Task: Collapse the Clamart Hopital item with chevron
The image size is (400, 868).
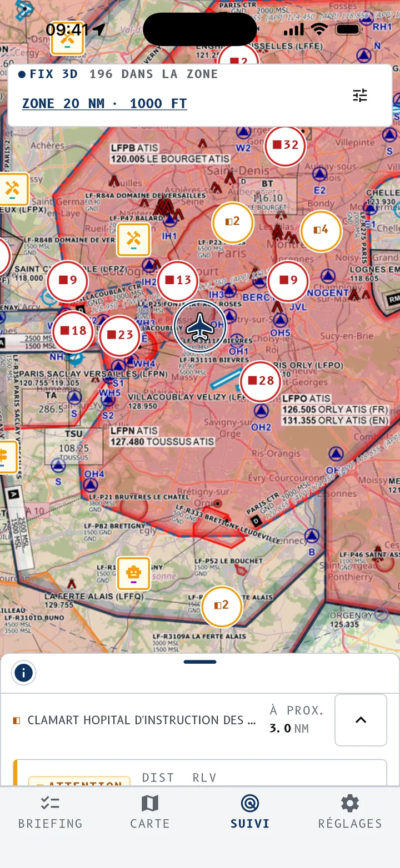Action: 361,720
